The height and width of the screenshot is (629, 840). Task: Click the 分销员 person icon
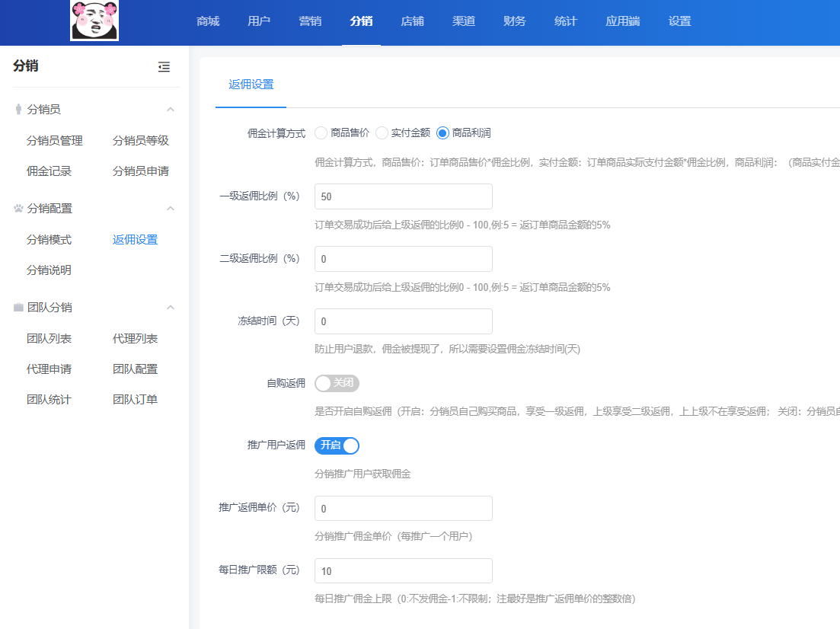pyautogui.click(x=18, y=110)
